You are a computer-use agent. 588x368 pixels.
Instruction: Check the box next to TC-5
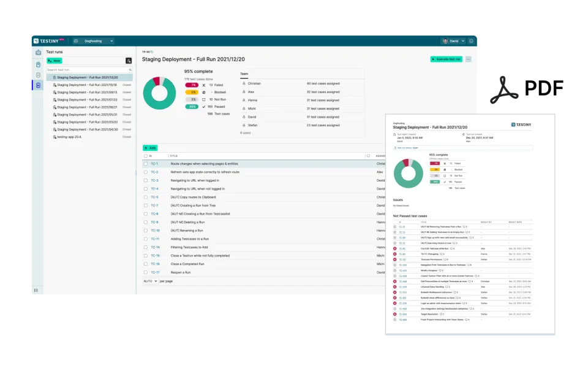click(x=146, y=197)
